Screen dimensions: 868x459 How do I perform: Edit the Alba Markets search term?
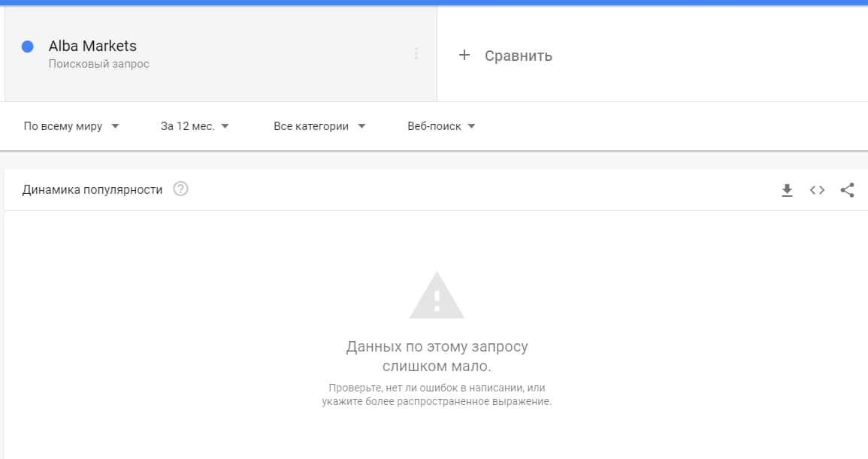pos(92,46)
